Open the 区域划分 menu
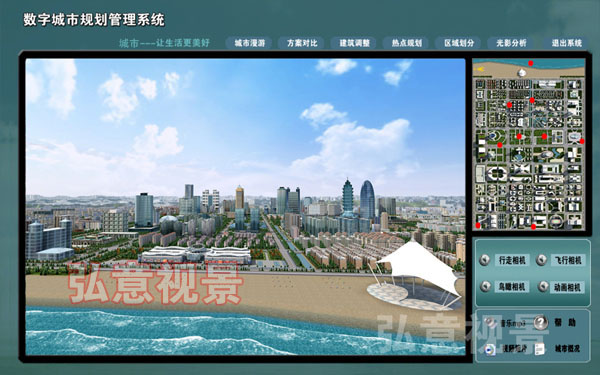This screenshot has height=375, width=600. [x=459, y=43]
